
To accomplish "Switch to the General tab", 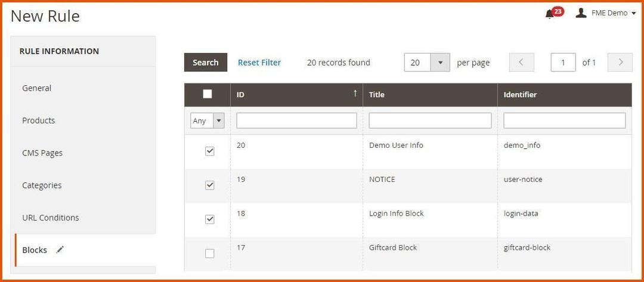I will pos(37,88).
